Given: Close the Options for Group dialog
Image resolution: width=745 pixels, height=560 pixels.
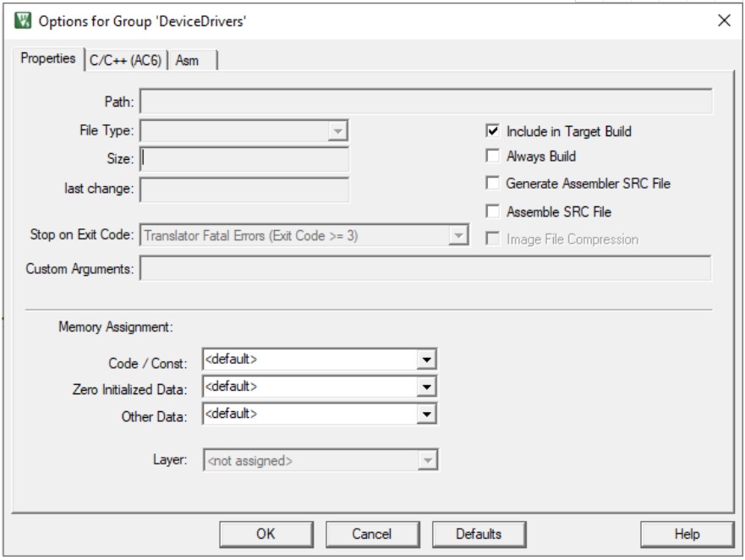Looking at the screenshot, I should coord(724,20).
